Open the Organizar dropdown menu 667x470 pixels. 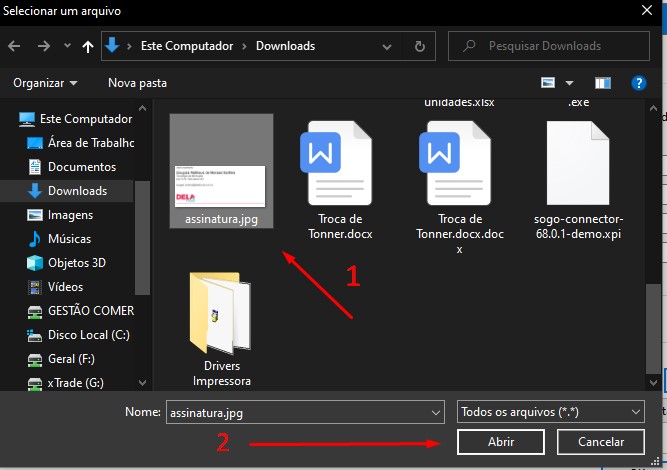click(x=45, y=83)
